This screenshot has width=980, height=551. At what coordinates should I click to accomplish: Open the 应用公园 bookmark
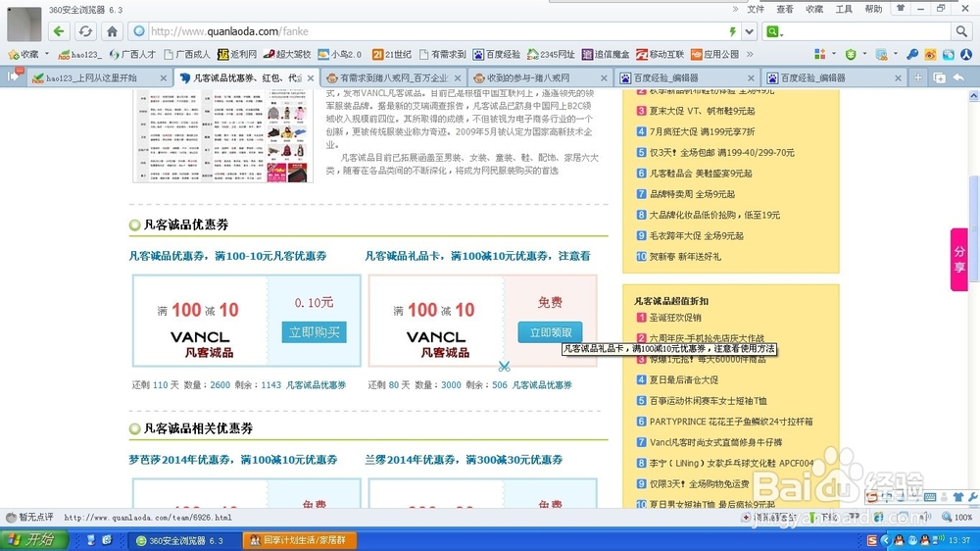coord(714,54)
